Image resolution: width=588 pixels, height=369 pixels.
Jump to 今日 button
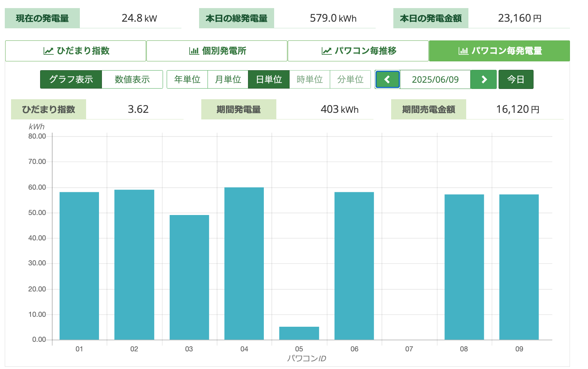[x=516, y=79]
